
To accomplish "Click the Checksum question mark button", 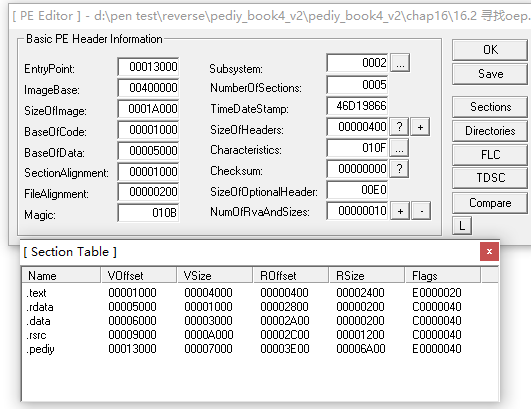I will 399,169.
